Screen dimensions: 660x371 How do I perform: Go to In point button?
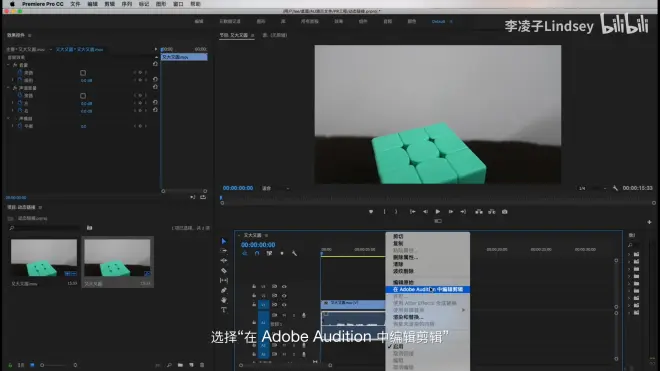412,212
